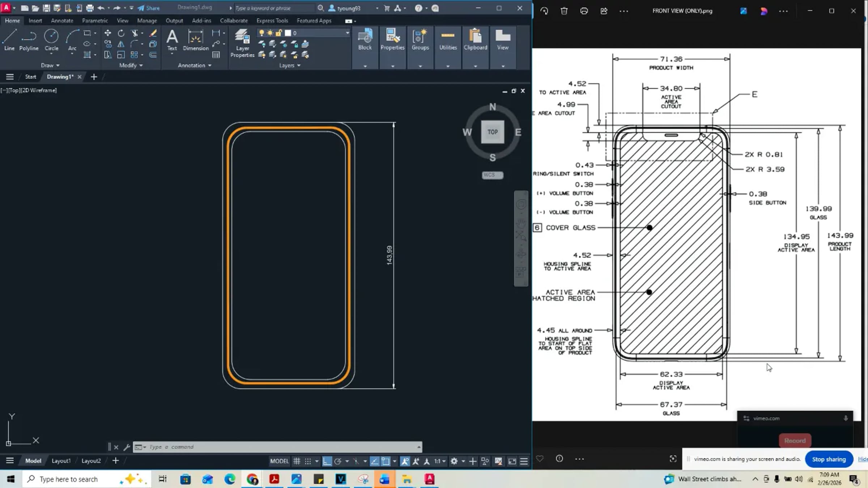Open the annotation scale 1:1 dropdown
The width and height of the screenshot is (868, 488).
click(440, 461)
